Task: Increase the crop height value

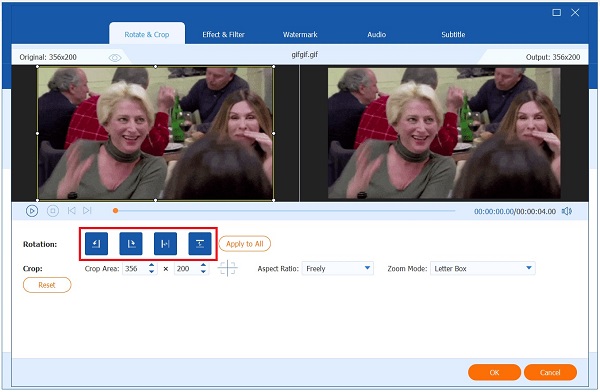Action: 204,265
